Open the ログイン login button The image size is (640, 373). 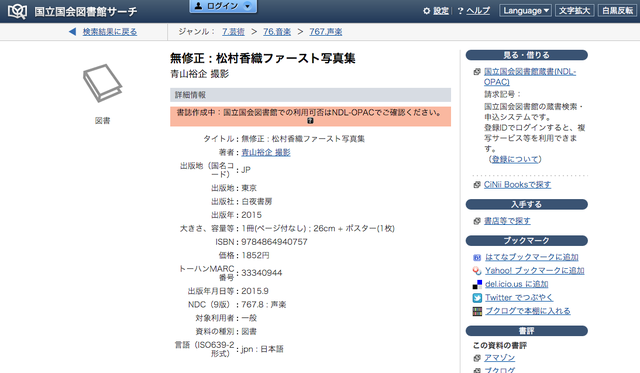click(223, 6)
